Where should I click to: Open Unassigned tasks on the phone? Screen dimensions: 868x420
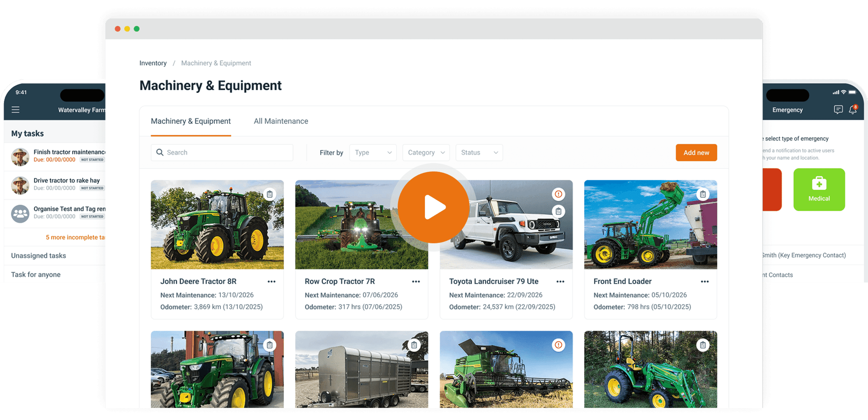point(39,256)
